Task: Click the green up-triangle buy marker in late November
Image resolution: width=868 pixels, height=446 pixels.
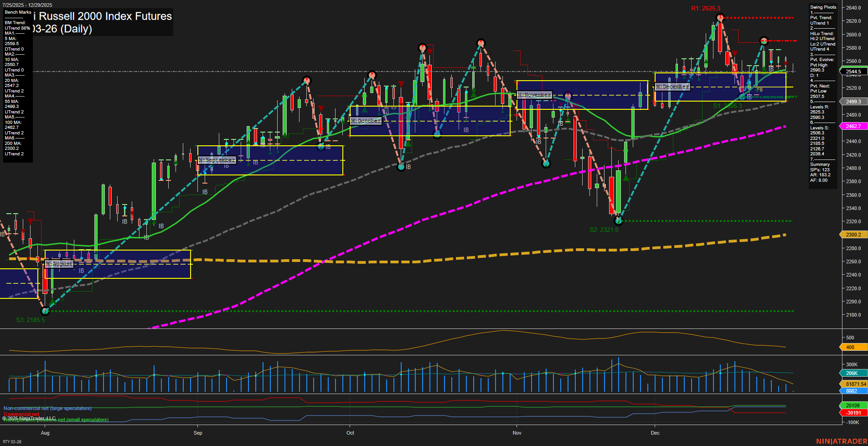Action: (626, 178)
